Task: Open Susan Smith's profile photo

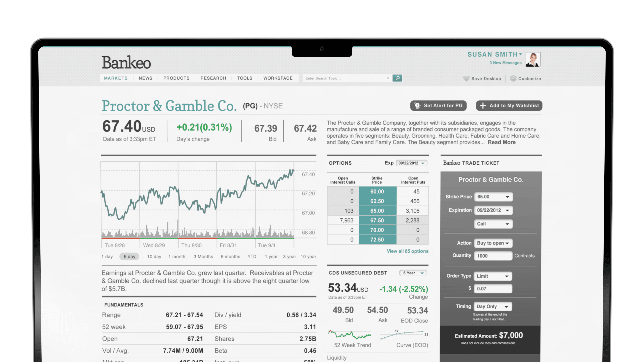Action: click(533, 59)
